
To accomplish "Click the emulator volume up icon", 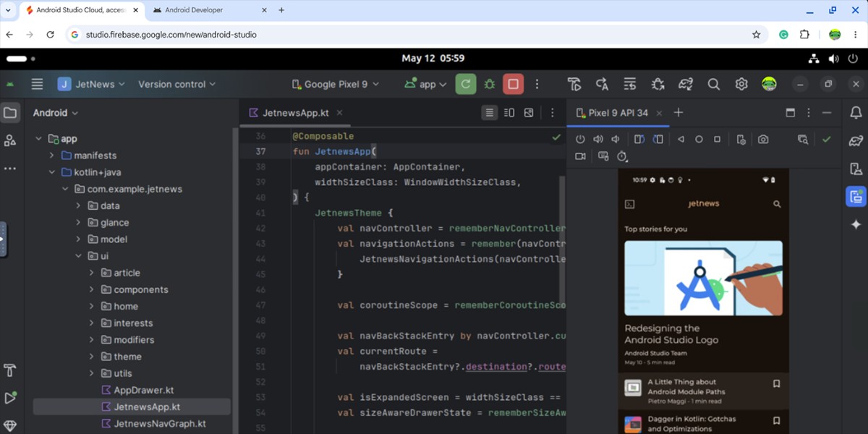I will coord(598,139).
